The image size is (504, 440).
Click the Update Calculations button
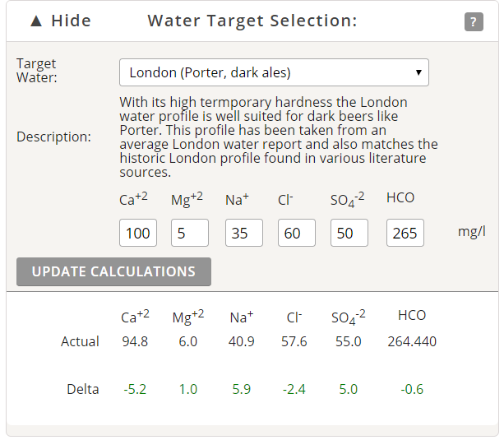click(113, 271)
